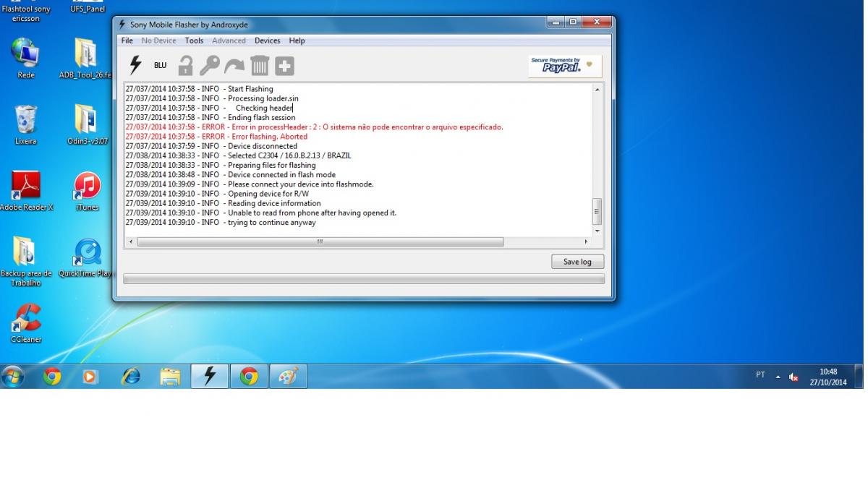868x488 pixels.
Task: Click log line 'Selected C2304 / 16.0.B.2.13 / BRAZIL'
Action: coord(238,155)
